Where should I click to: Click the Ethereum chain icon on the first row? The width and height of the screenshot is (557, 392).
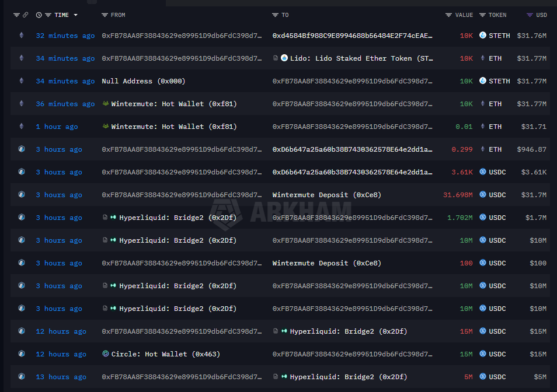pyautogui.click(x=22, y=36)
